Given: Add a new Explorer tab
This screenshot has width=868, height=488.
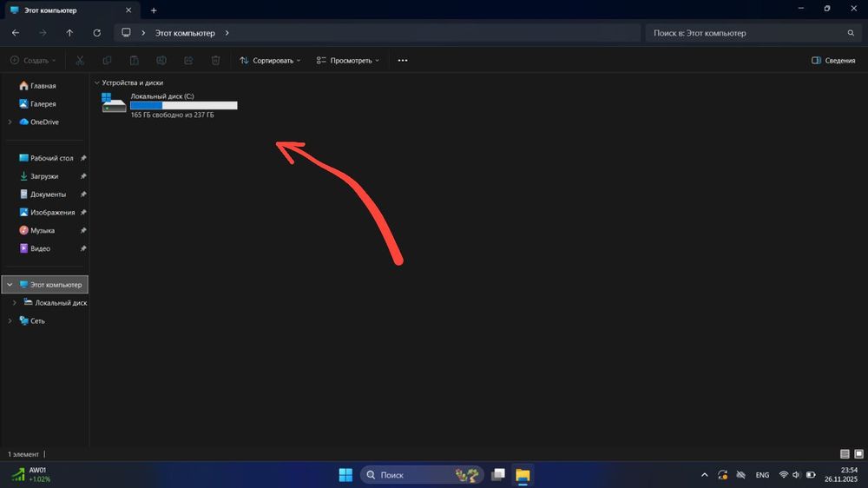Looking at the screenshot, I should tap(154, 10).
